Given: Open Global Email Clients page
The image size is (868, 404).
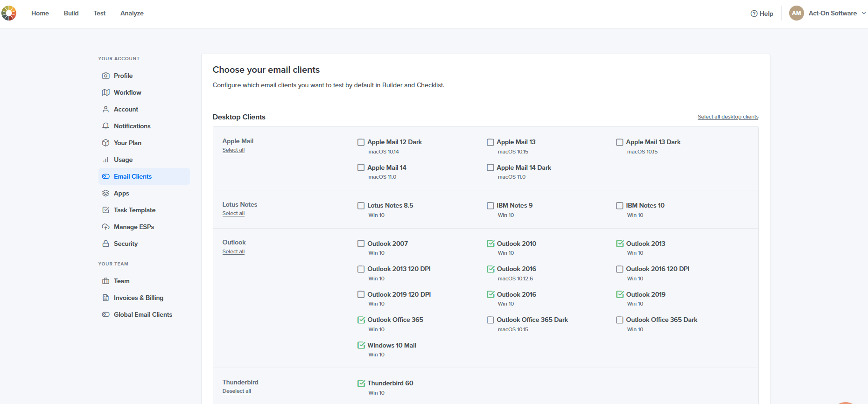Looking at the screenshot, I should [x=144, y=314].
